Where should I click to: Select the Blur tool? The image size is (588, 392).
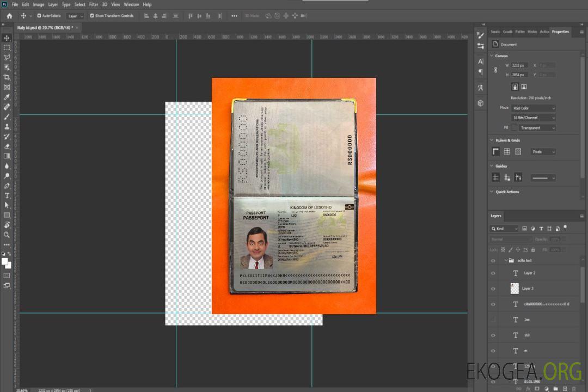pos(7,166)
